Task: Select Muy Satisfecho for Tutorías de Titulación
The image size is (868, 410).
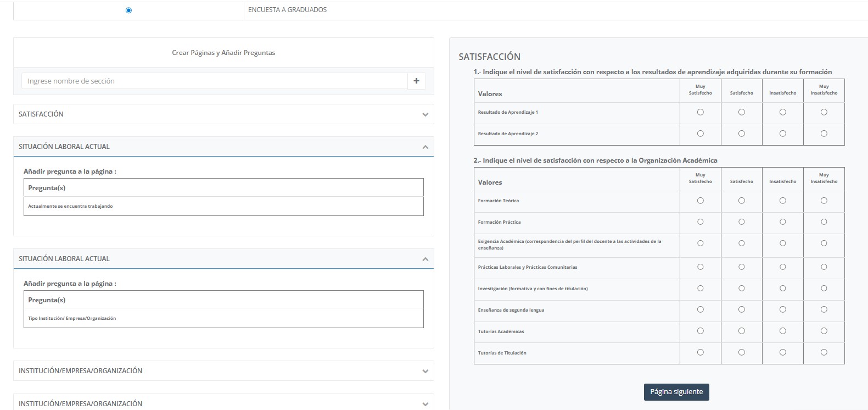Action: point(700,353)
